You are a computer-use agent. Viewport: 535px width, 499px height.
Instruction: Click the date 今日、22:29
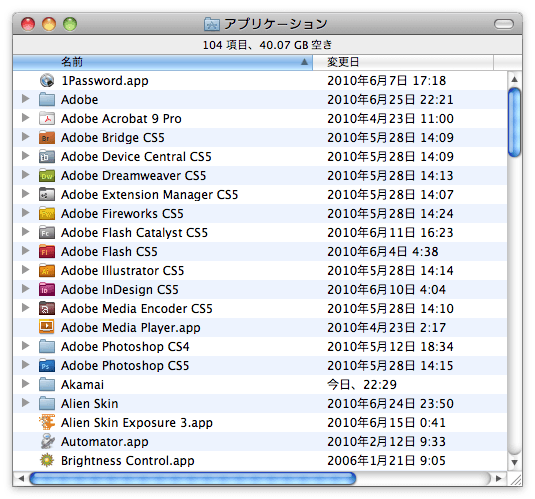[362, 385]
